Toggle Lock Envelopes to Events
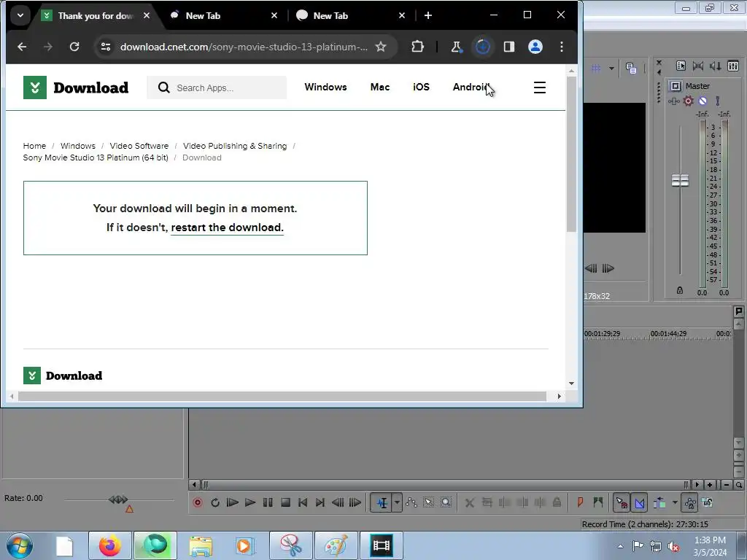The image size is (747, 560). pos(690,502)
